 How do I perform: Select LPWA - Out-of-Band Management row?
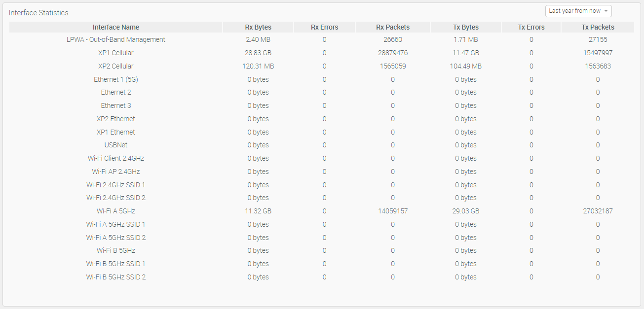point(116,39)
